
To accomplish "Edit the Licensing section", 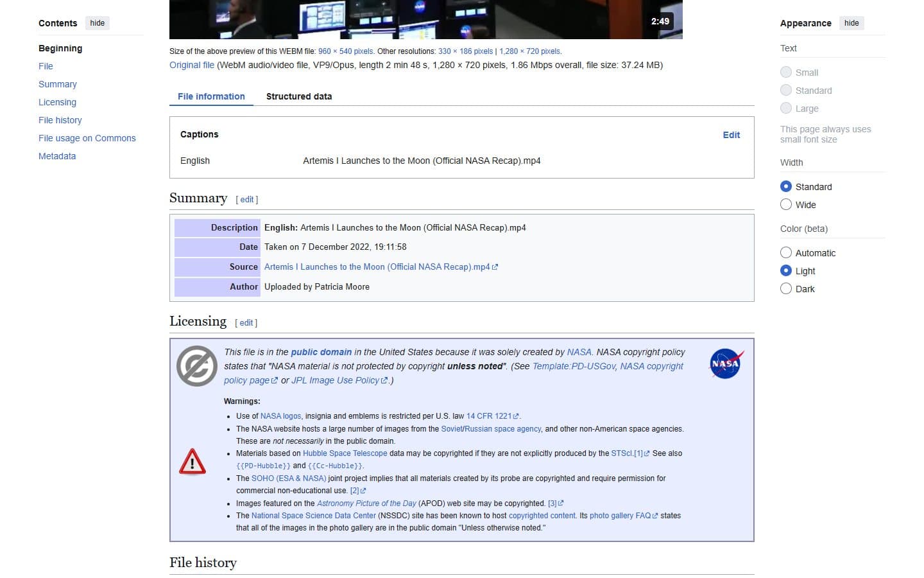I will click(x=246, y=323).
